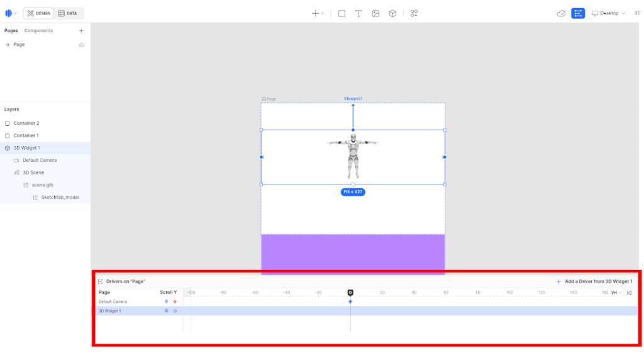This screenshot has width=644, height=360.
Task: Toggle red keyframe diamond for Default Camera
Action: click(x=175, y=301)
